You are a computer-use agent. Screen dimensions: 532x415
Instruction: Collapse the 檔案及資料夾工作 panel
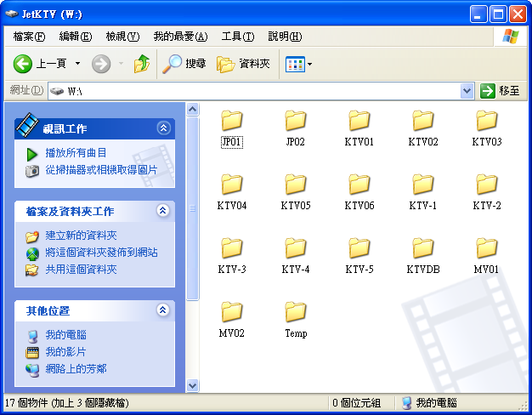pos(163,211)
